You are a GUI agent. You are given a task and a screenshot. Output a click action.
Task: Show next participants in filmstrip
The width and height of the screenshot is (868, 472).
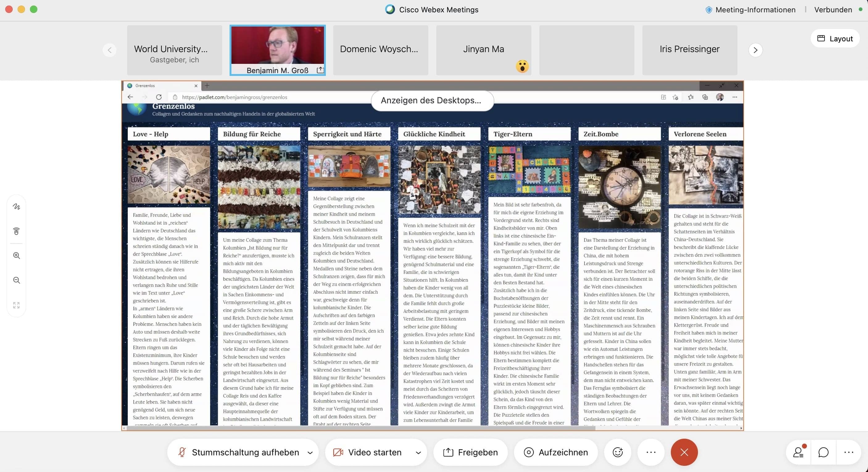point(755,50)
